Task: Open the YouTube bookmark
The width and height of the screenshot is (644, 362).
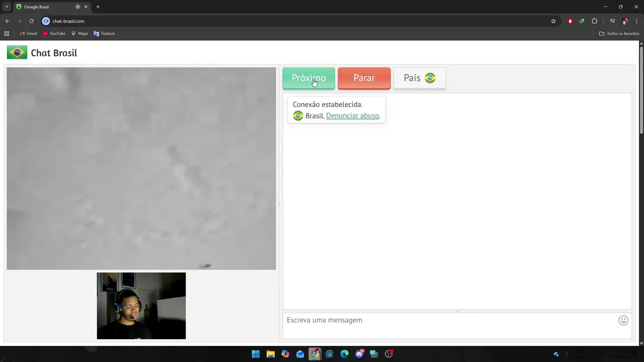Action: tap(54, 34)
